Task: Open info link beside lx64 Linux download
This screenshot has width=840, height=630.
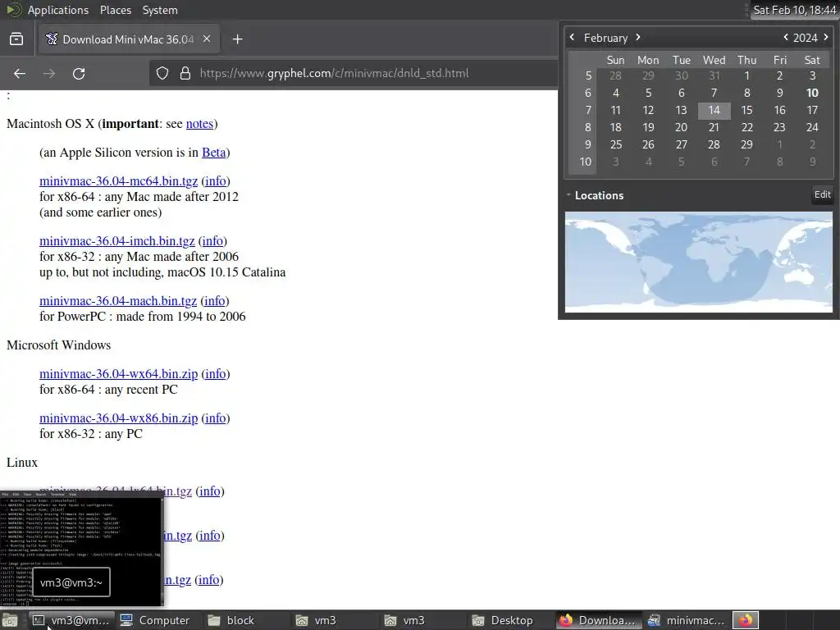Action: pos(210,491)
